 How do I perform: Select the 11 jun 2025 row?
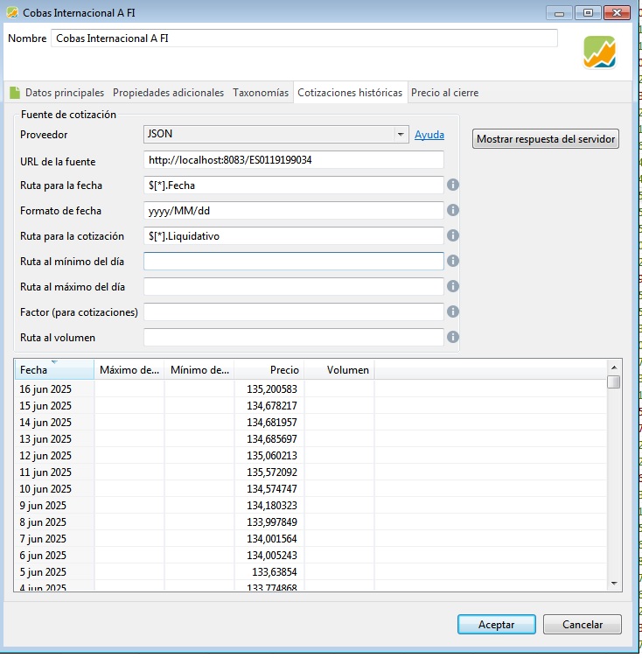click(x=311, y=472)
